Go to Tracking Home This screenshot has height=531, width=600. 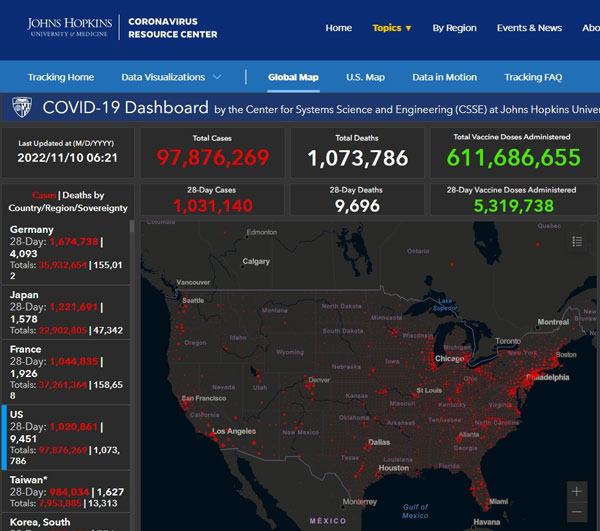pyautogui.click(x=61, y=77)
